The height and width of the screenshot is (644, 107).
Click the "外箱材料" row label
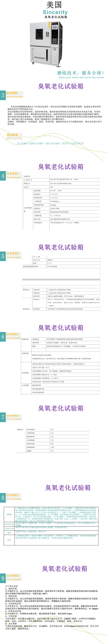[36, 293]
